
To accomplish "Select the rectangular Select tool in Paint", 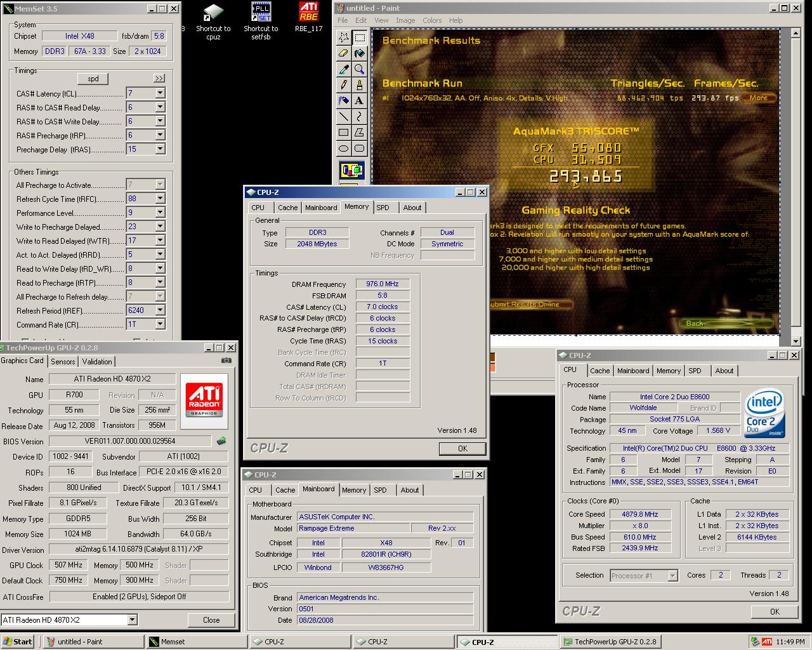I will (359, 37).
